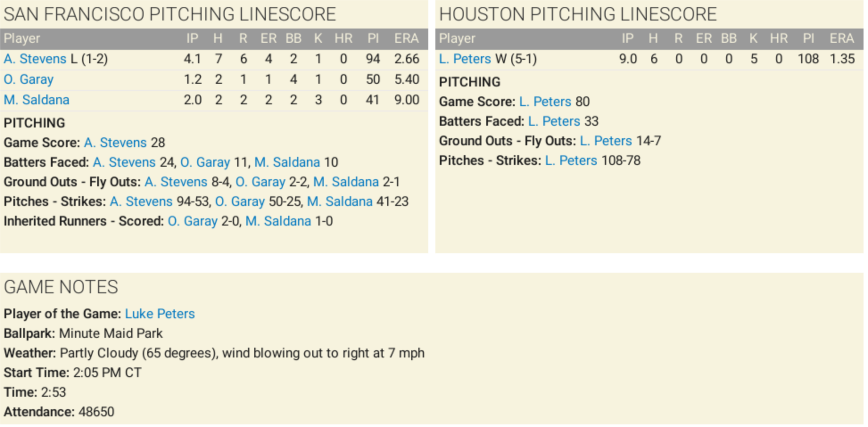Open A. Stevens in San Francisco pitching table
This screenshot has height=427, width=868.
(x=35, y=59)
